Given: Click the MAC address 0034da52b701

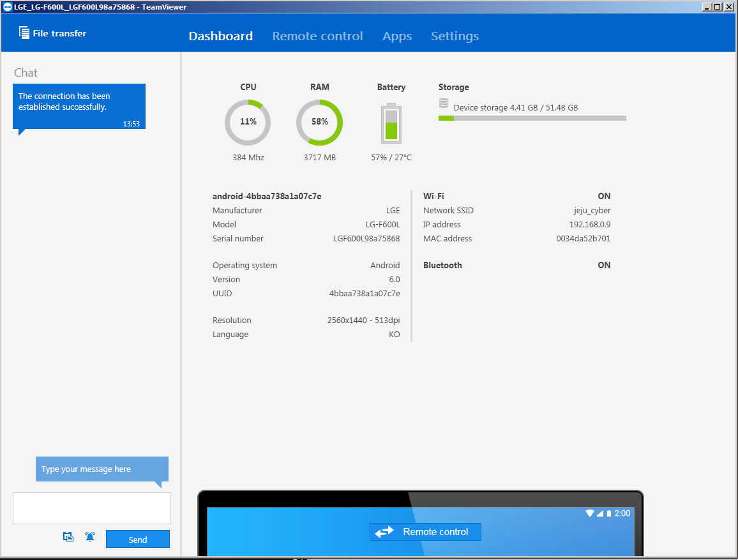Looking at the screenshot, I should point(583,239).
